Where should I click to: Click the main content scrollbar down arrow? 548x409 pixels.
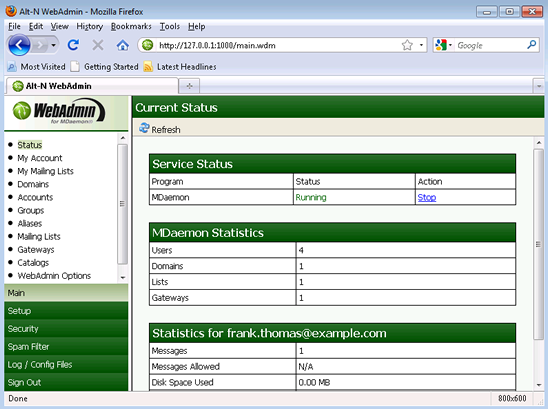pyautogui.click(x=539, y=385)
